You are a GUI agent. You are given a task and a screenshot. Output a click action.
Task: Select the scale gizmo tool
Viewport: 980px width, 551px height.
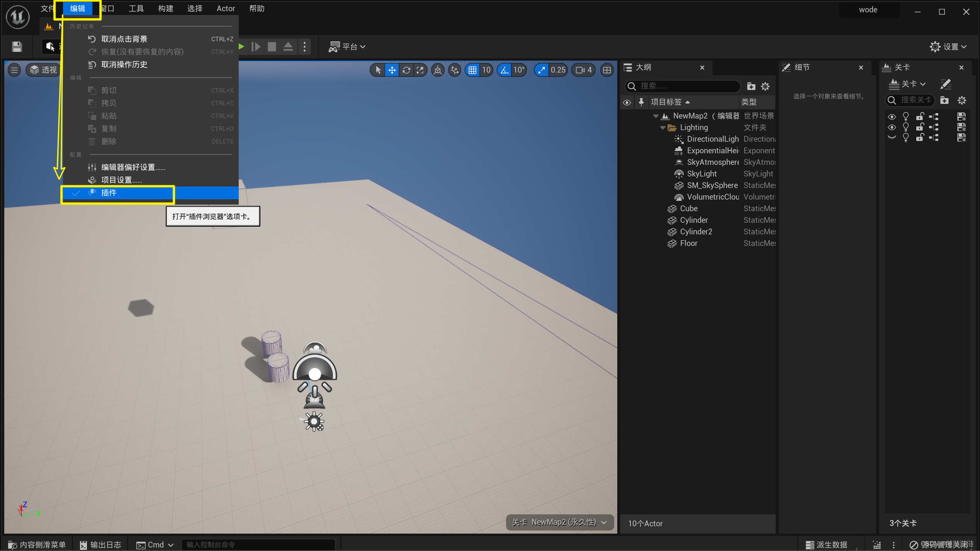coord(420,70)
